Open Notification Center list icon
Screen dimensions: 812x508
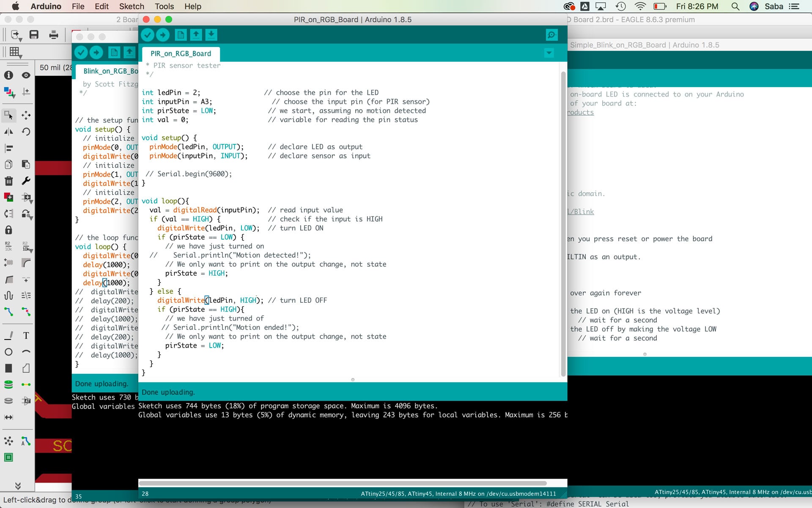pyautogui.click(x=794, y=6)
